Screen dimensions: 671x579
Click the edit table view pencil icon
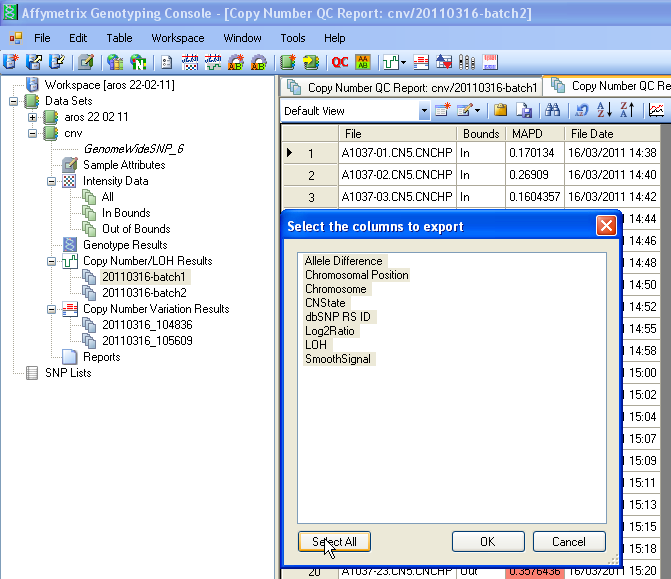465,110
